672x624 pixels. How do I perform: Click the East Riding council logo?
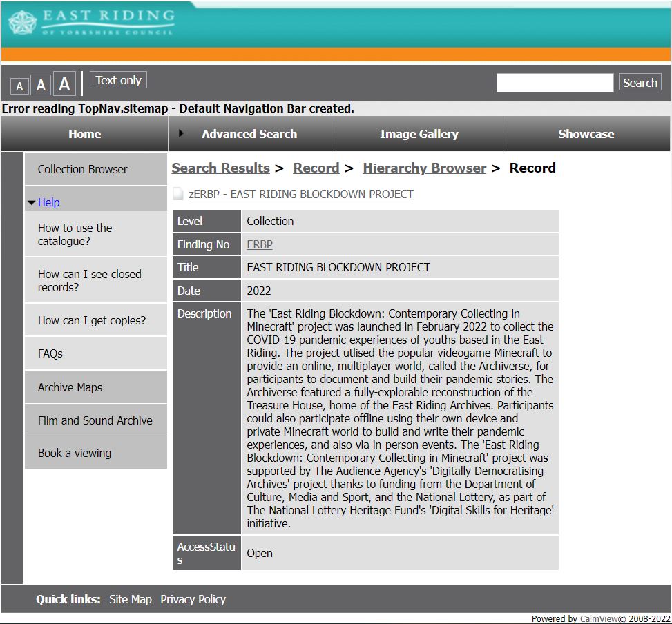tap(91, 22)
